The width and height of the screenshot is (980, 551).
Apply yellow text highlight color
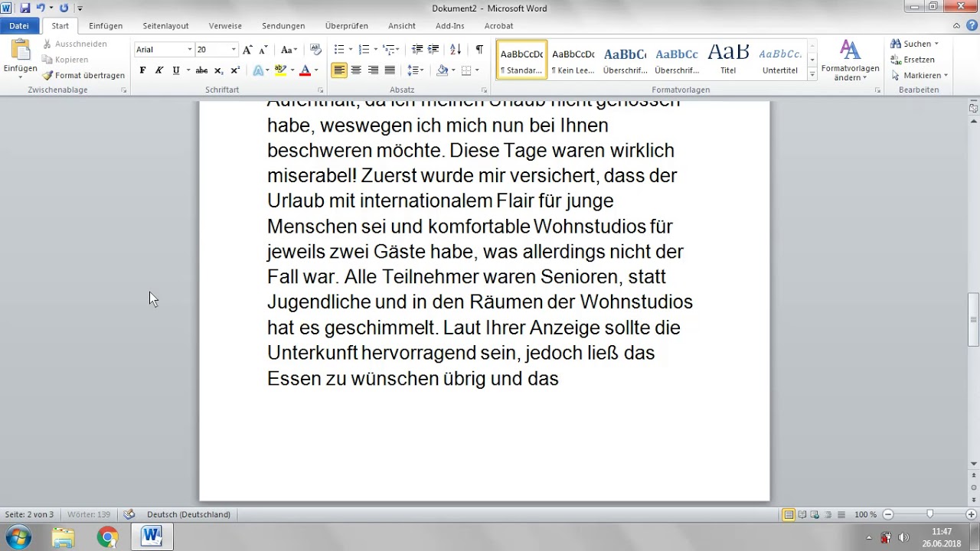pos(280,70)
